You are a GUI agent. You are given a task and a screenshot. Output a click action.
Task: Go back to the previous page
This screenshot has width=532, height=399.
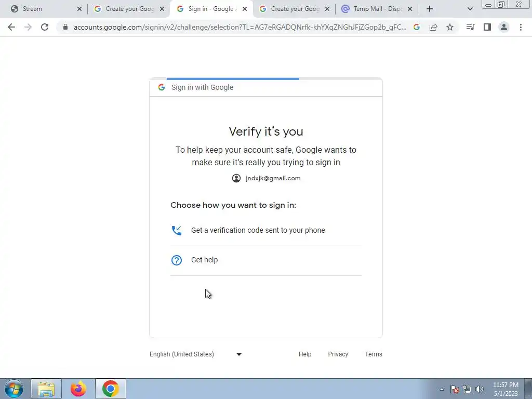tap(11, 27)
